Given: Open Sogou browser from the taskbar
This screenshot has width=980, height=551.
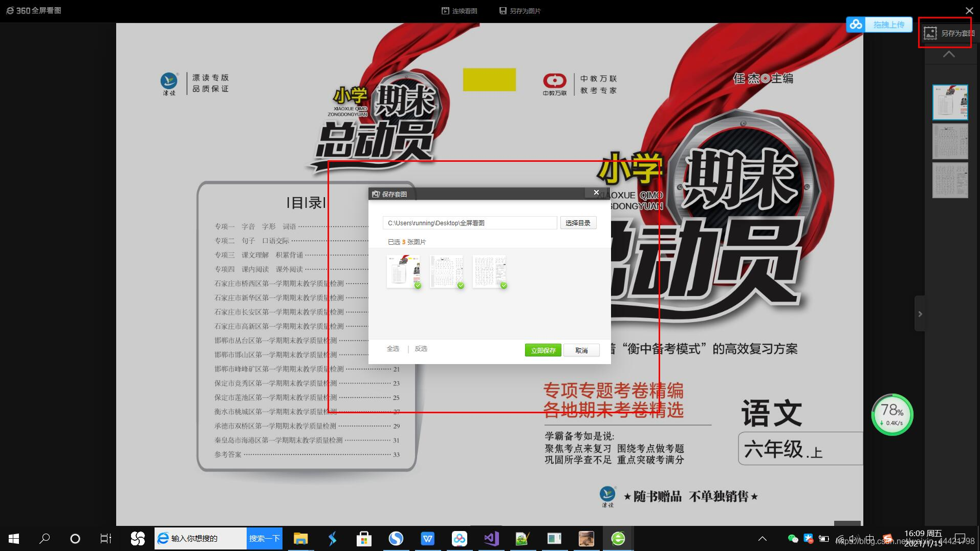Looking at the screenshot, I should [x=396, y=539].
